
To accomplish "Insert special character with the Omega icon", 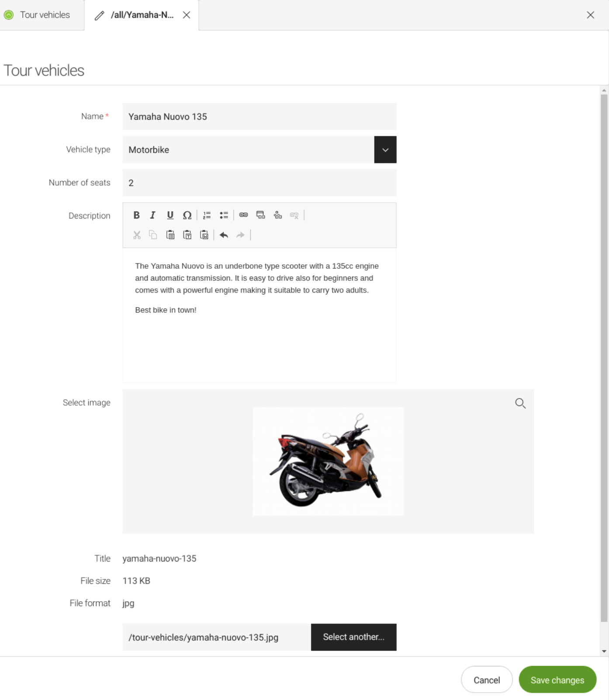I will click(187, 215).
